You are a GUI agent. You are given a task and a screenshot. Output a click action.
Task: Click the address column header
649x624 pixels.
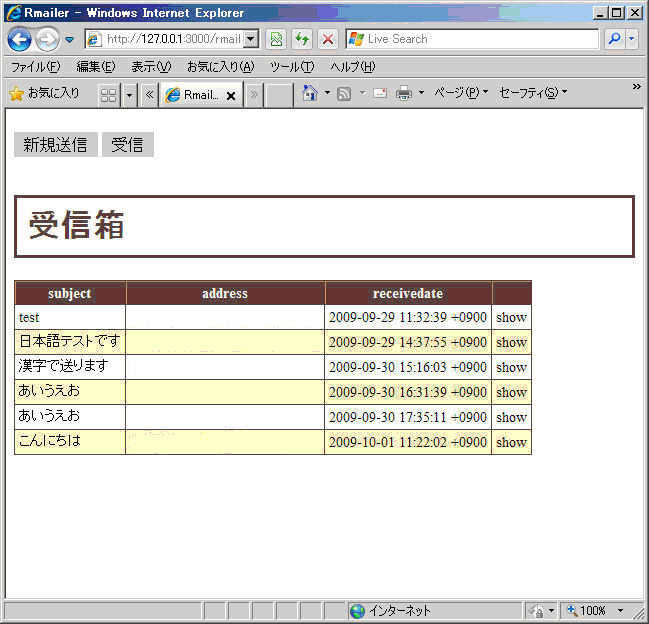225,293
